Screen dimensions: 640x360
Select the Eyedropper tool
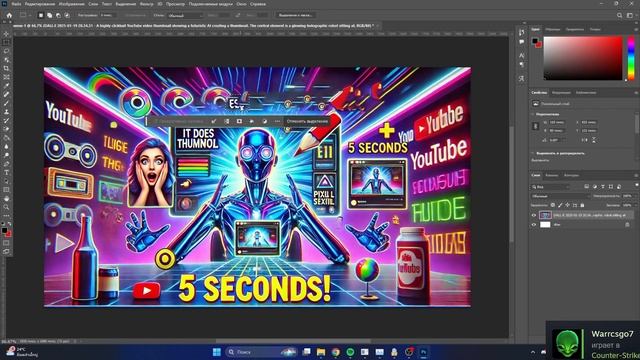(x=6, y=86)
